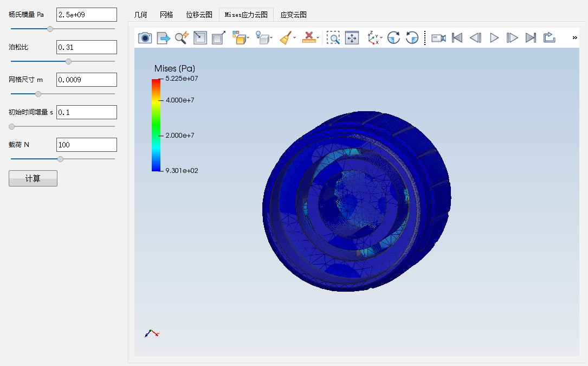Click the bearing model in the viewport
Viewport: 588px width, 366px height.
pos(356,201)
